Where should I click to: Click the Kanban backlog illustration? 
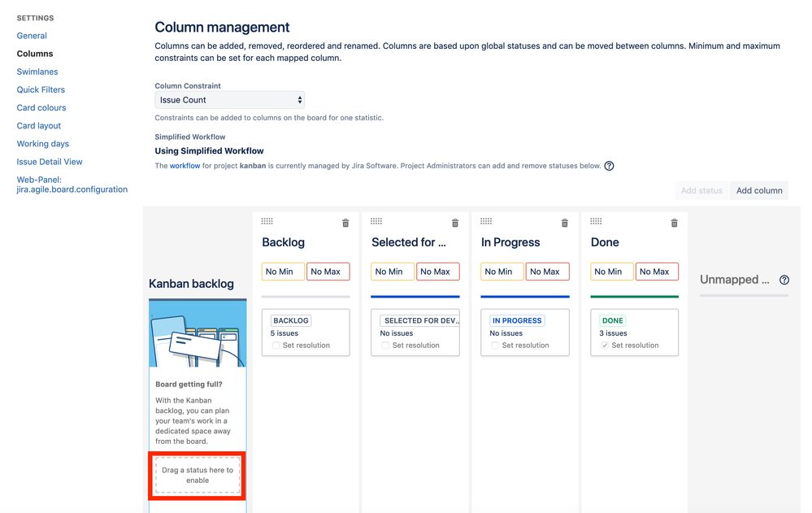click(198, 333)
